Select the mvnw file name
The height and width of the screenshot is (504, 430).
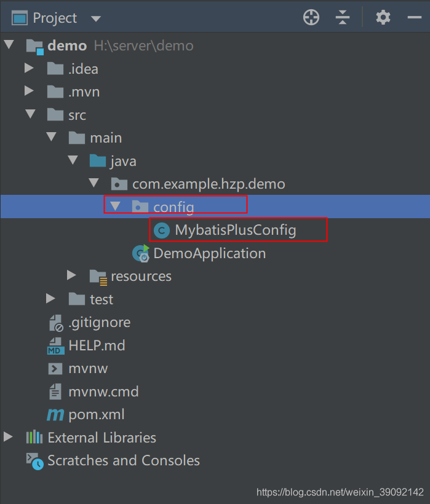(x=88, y=369)
